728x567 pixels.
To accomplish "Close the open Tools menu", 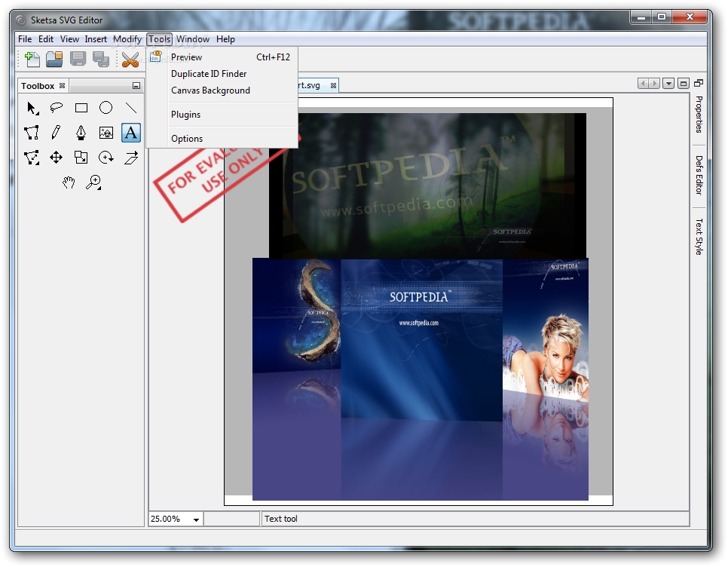I will [159, 39].
